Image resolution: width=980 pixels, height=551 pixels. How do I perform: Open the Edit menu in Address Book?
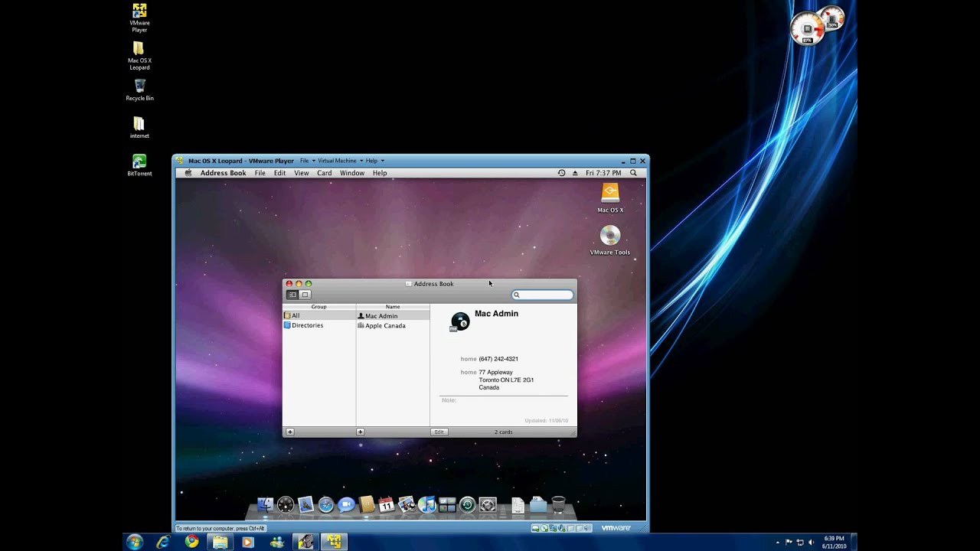click(280, 173)
